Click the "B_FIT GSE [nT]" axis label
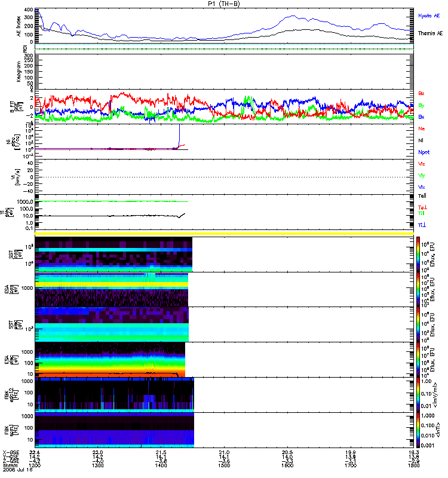The width and height of the screenshot is (448, 478). (x=17, y=107)
